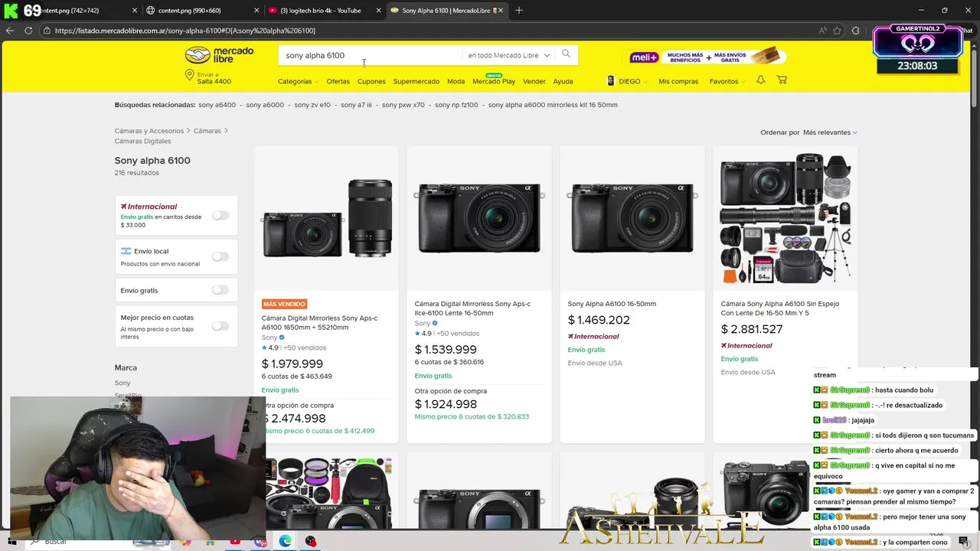Click the delivery location pin icon

[x=189, y=76]
